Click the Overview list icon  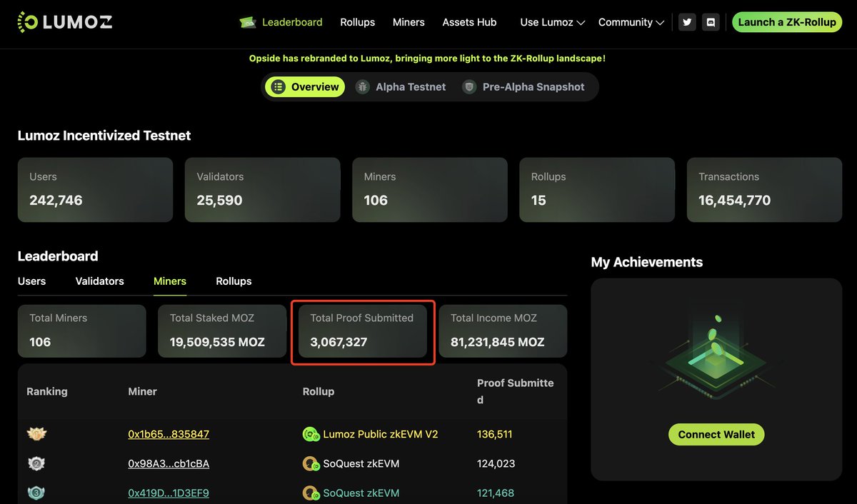278,87
